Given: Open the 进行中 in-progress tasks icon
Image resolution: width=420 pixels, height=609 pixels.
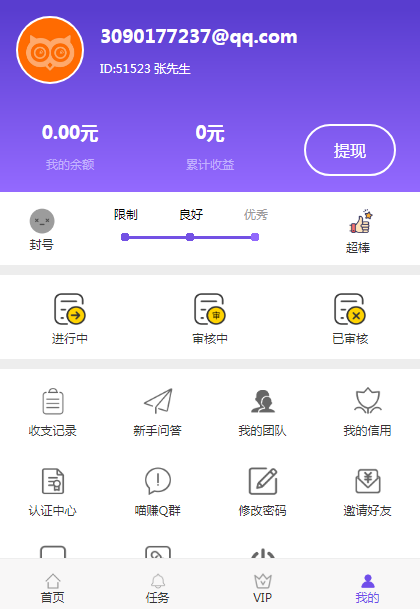Looking at the screenshot, I should pos(70,310).
